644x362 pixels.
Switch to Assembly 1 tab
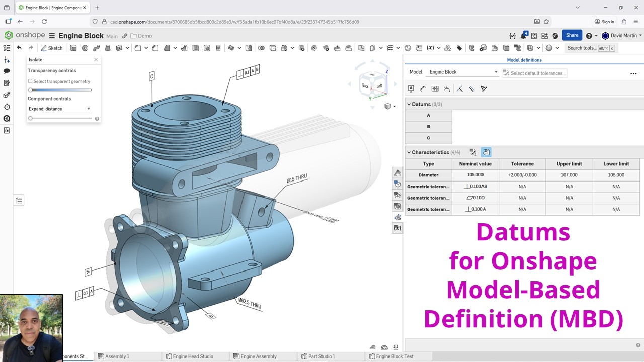click(114, 356)
